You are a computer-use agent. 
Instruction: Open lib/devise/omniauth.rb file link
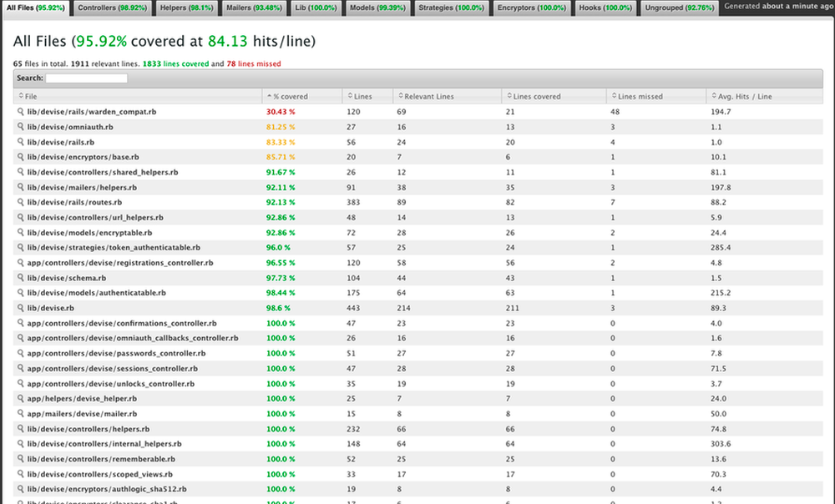point(70,127)
